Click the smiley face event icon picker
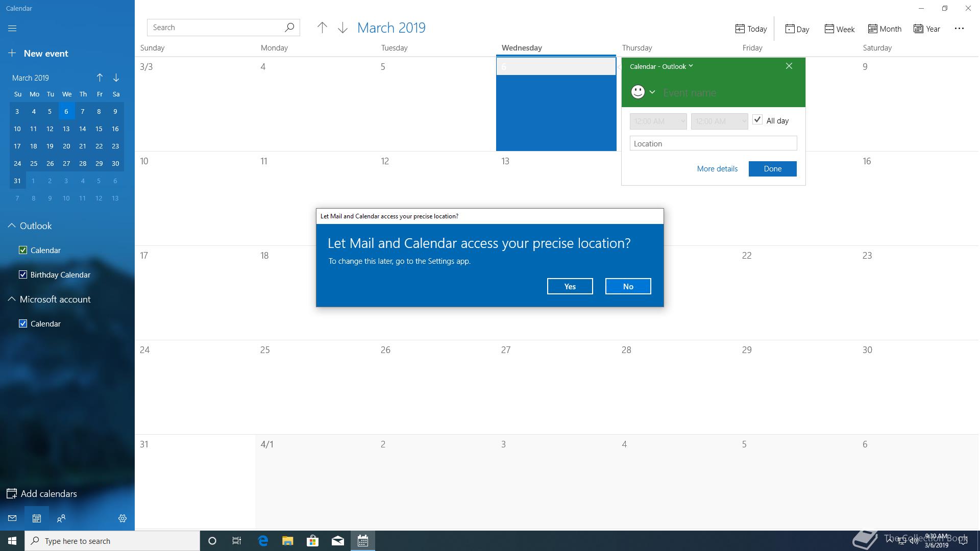Viewport: 980px width, 551px height. (x=638, y=92)
